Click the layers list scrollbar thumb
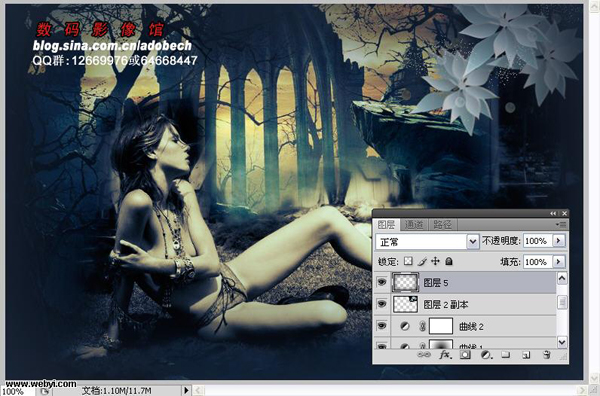600x396 pixels. coord(562,303)
